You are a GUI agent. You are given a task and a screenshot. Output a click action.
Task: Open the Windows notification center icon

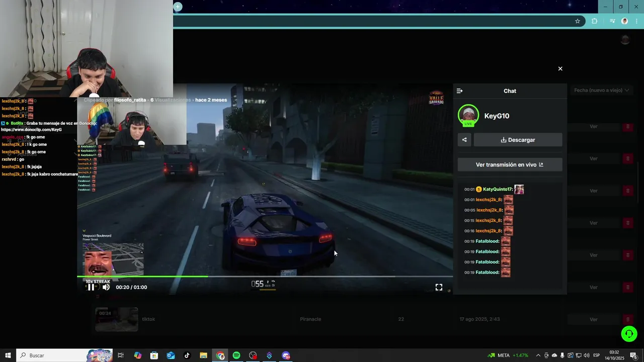(x=634, y=355)
